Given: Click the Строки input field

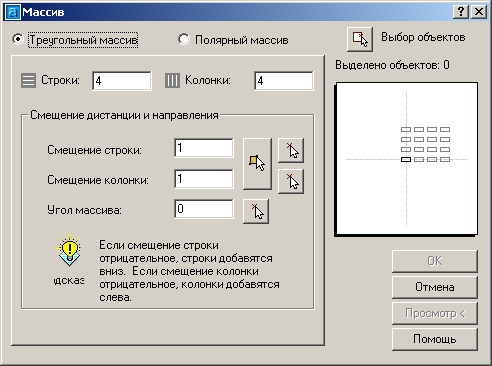Looking at the screenshot, I should [122, 81].
